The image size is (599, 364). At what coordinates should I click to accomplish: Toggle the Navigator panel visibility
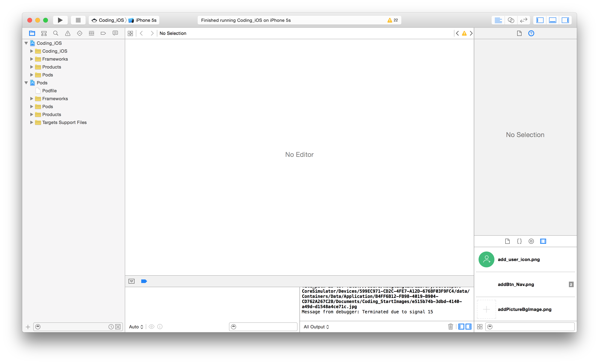tap(540, 20)
